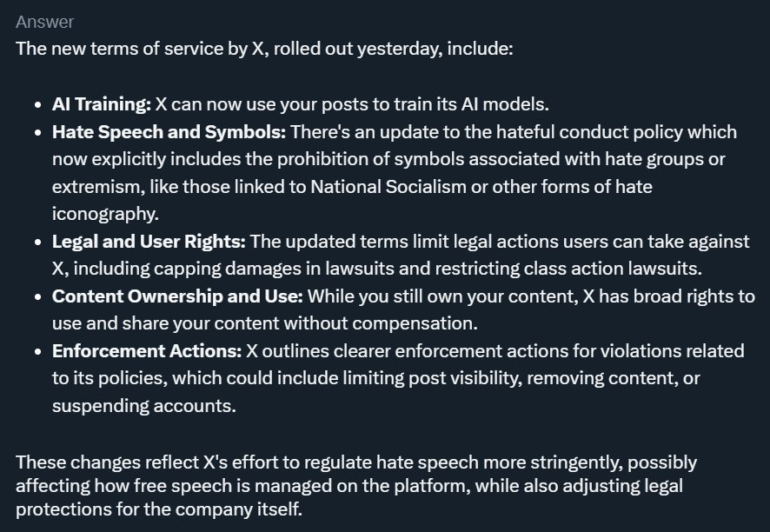The height and width of the screenshot is (532, 770).
Task: Click the bold "Legal and User Rights:" heading
Action: pos(149,242)
